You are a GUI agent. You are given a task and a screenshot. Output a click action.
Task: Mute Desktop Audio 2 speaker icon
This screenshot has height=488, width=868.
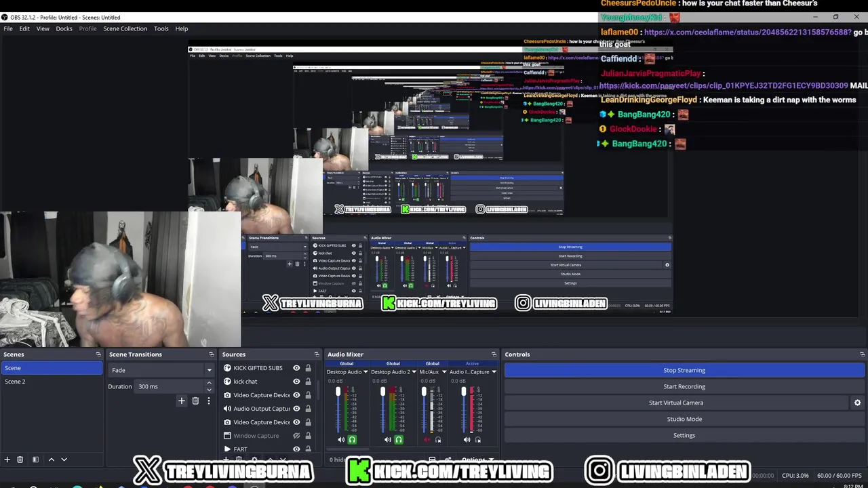tap(388, 440)
